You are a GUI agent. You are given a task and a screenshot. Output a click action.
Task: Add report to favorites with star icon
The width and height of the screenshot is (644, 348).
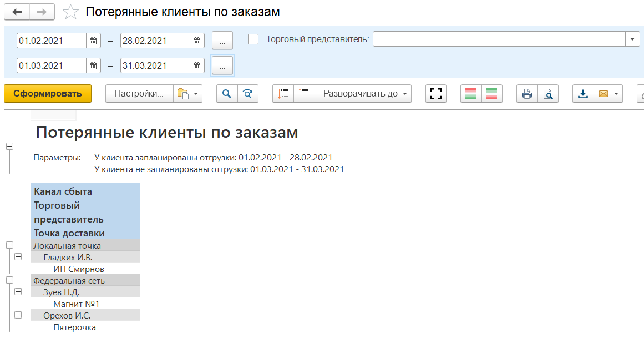point(71,12)
